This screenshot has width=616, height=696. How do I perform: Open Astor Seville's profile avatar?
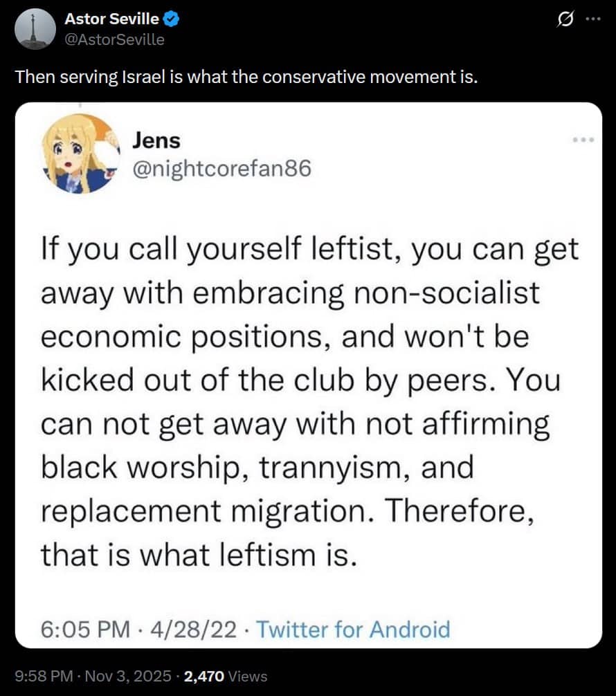(x=34, y=30)
